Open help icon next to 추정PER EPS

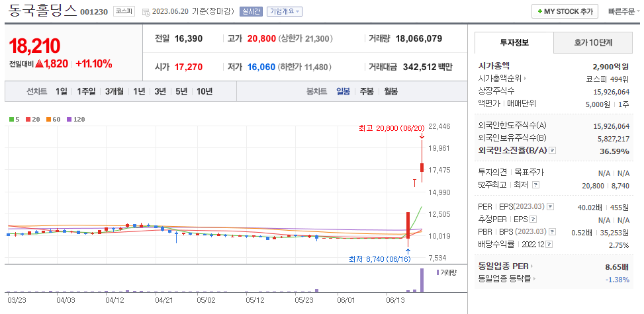coord(533,219)
